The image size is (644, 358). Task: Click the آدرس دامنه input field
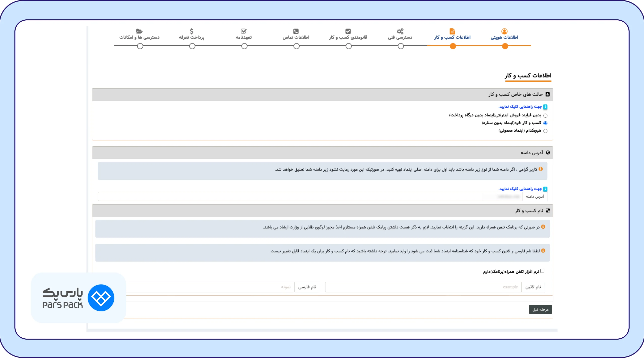pos(310,197)
